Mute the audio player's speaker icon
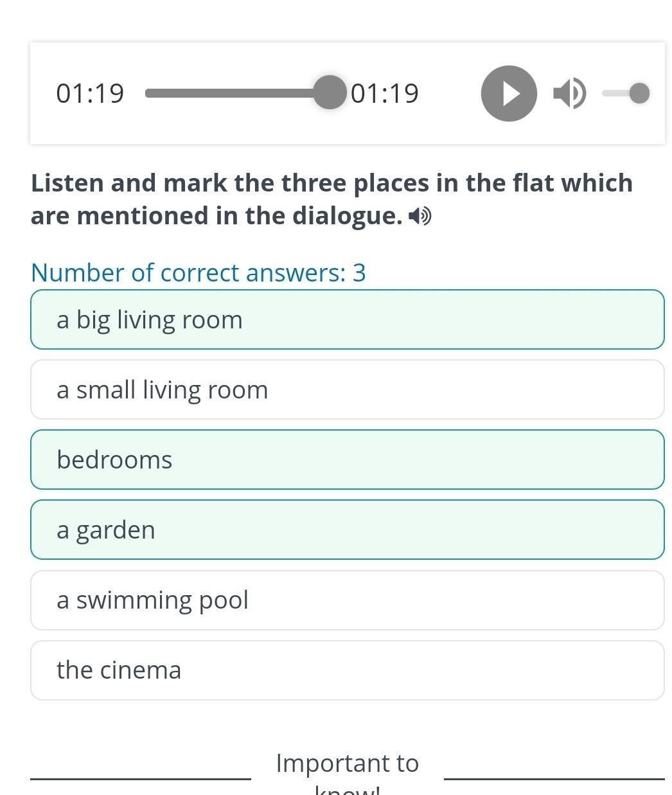 [569, 94]
